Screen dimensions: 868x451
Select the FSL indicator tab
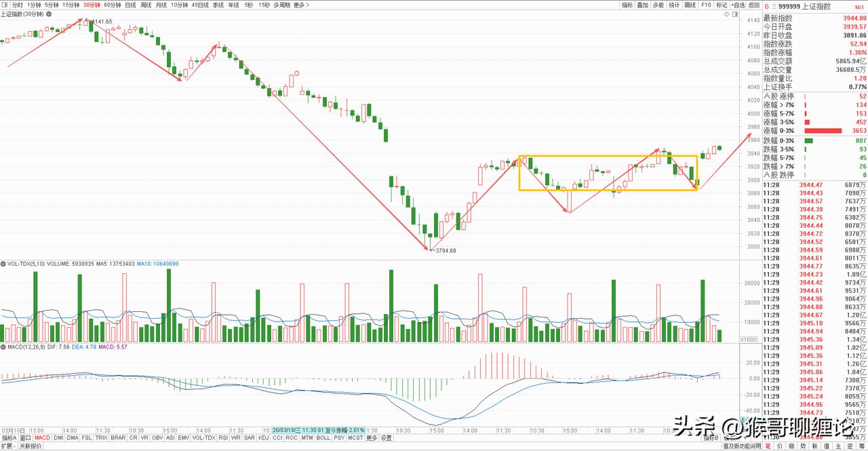click(x=87, y=437)
